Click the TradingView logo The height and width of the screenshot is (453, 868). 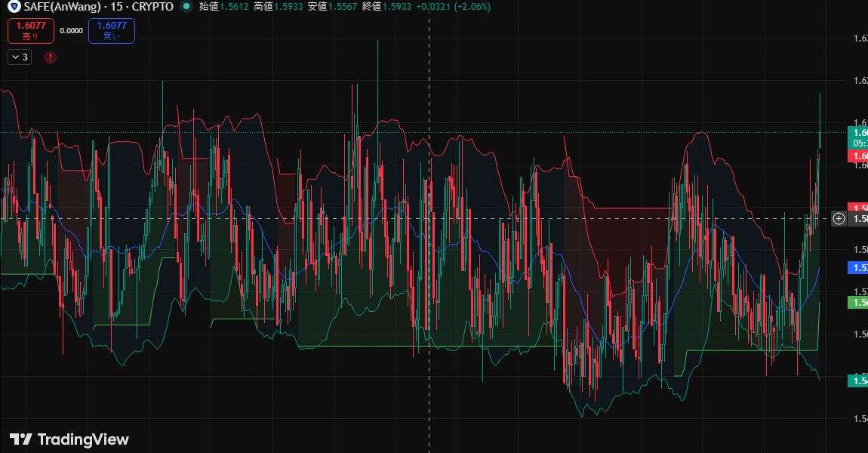69,439
